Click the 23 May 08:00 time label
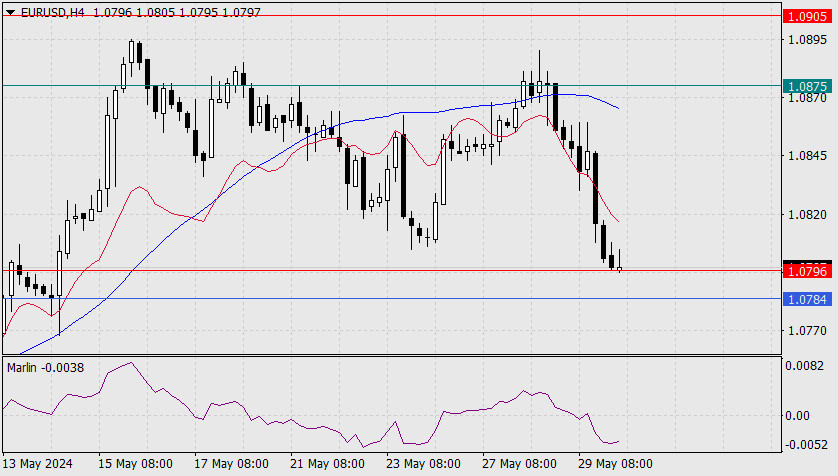This screenshot has height=476, width=838. 423,463
